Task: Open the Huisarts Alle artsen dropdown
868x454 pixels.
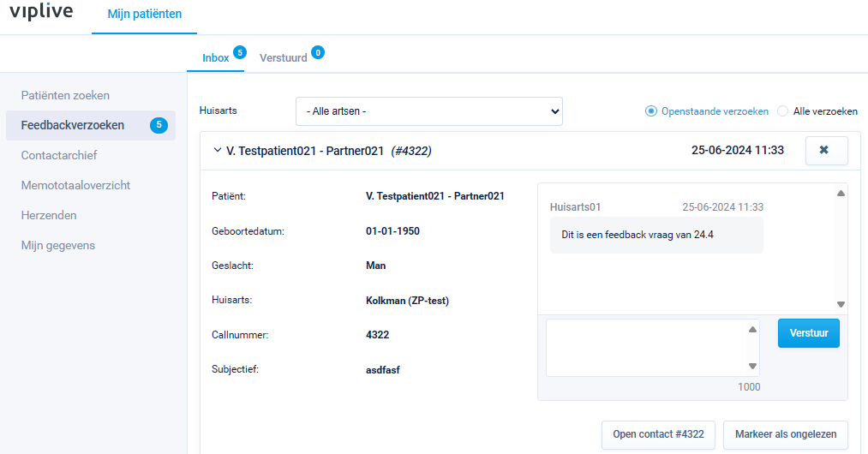Action: 428,111
